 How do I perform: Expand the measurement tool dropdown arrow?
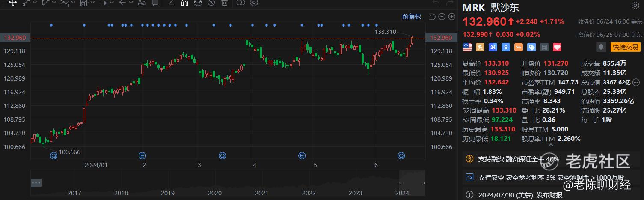(111, 3)
